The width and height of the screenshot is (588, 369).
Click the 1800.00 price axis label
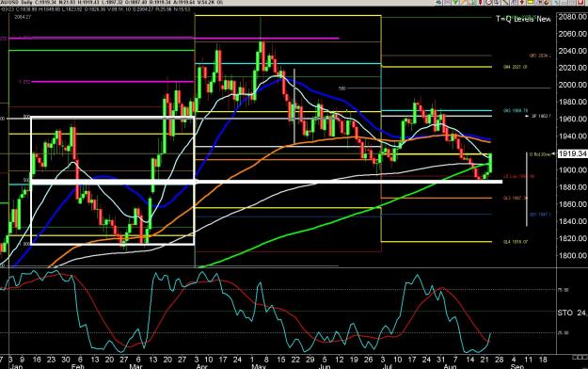click(x=572, y=255)
